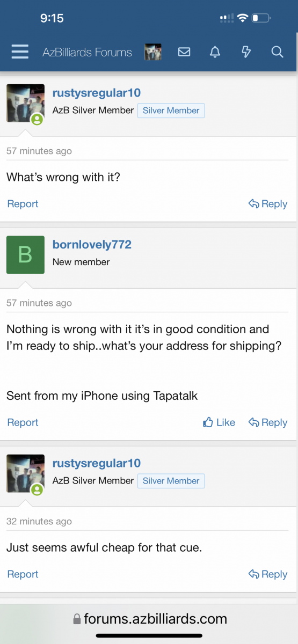This screenshot has height=644, width=298.
Task: Open the search magnifier icon
Action: tap(277, 52)
